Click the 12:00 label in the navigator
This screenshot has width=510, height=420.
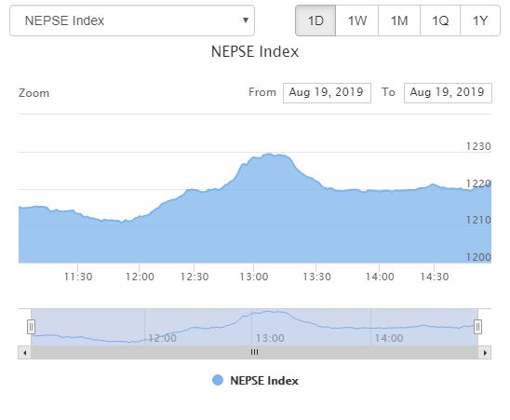162,338
